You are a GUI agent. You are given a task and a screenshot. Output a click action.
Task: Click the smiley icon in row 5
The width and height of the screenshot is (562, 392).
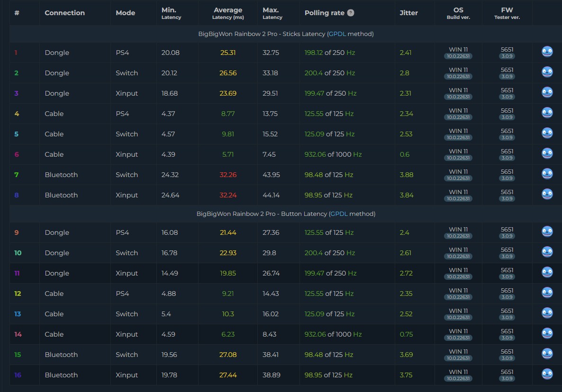click(x=547, y=133)
